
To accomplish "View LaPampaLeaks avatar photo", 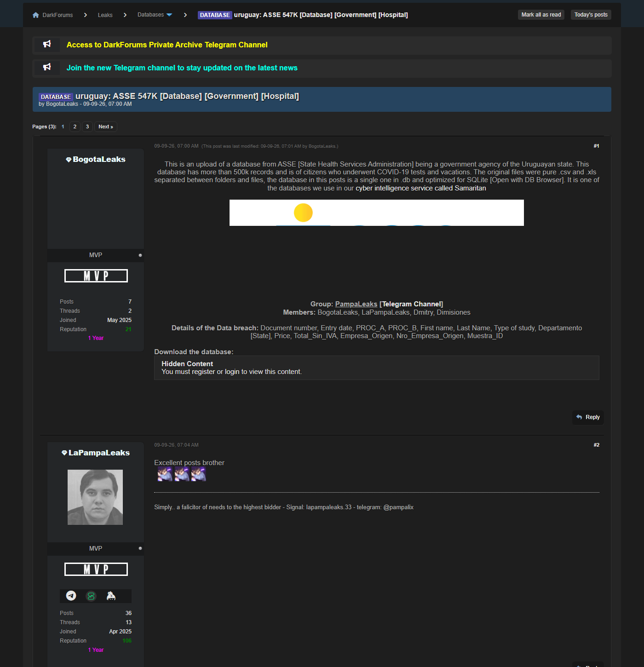I will (x=95, y=497).
